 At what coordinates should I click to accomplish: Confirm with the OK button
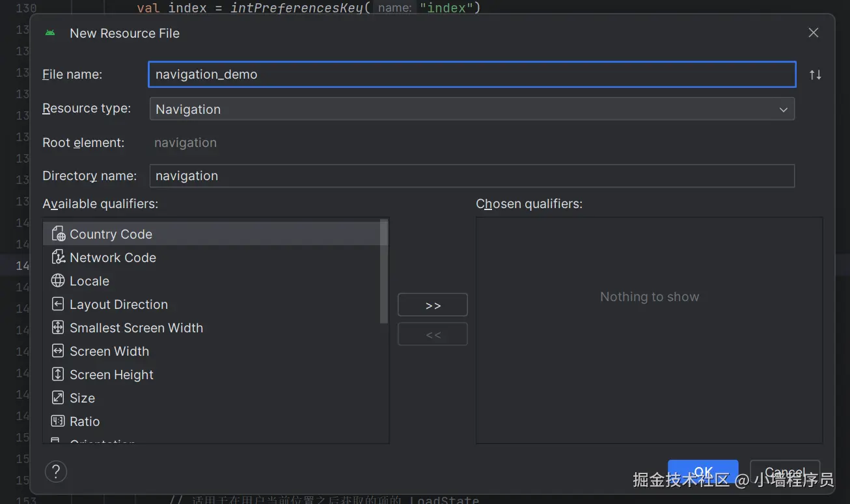tap(703, 472)
